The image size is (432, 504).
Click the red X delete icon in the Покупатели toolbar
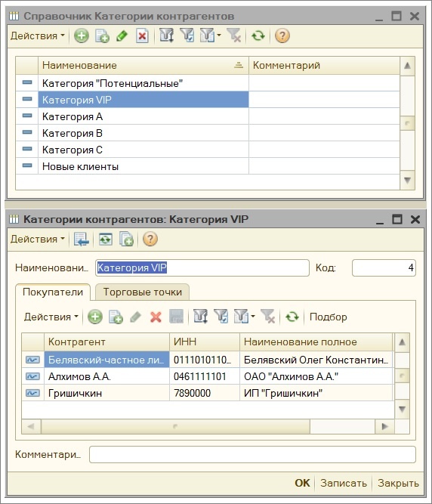[x=156, y=317]
